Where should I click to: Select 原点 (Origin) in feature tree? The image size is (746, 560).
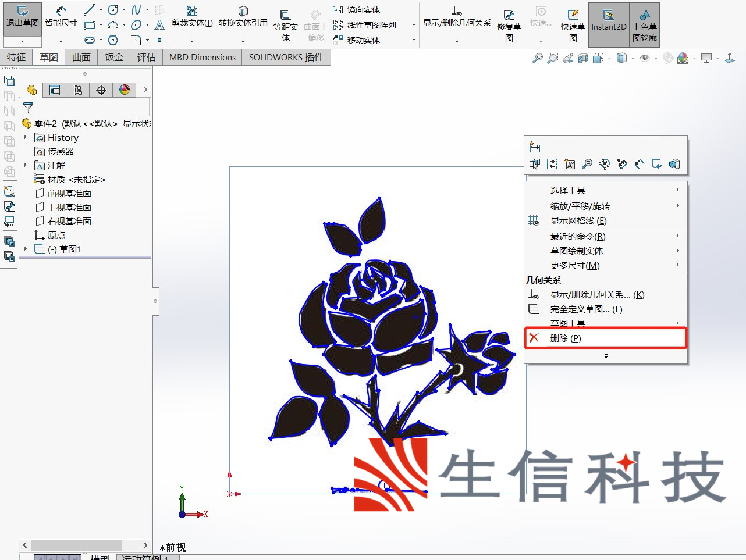click(x=50, y=235)
